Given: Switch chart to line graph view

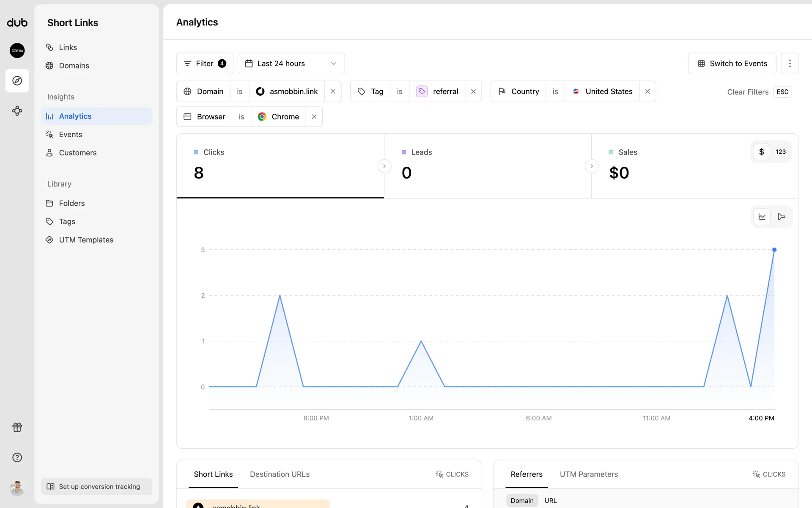Looking at the screenshot, I should coord(762,217).
